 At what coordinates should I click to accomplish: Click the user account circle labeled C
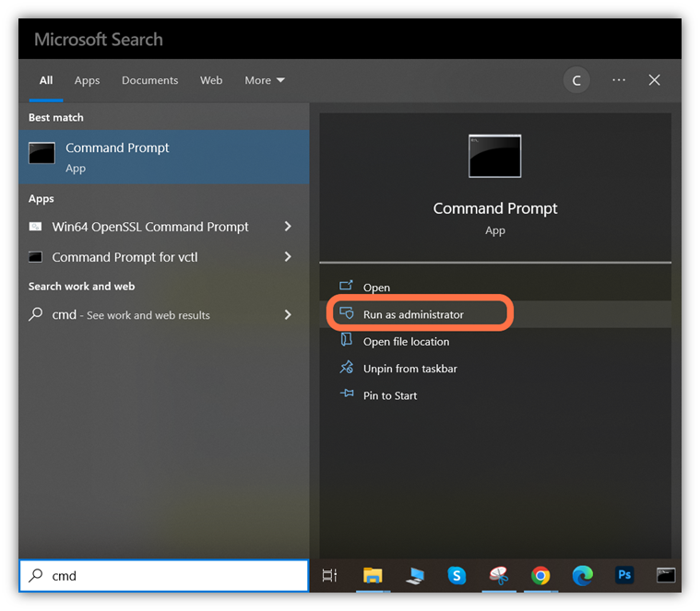(x=576, y=80)
